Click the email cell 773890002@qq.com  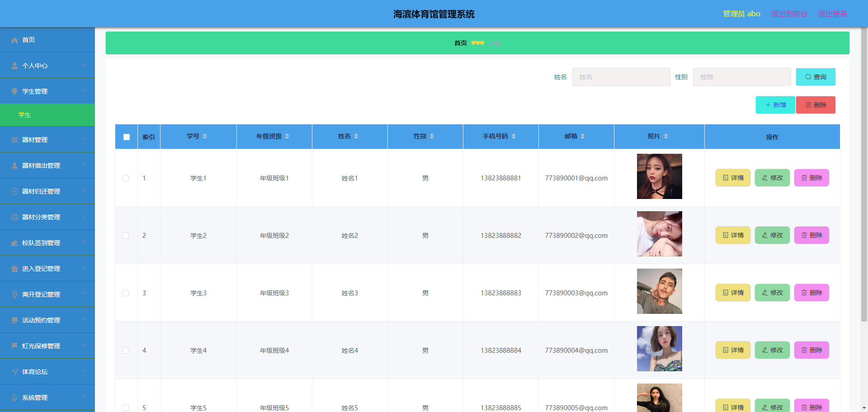coord(576,236)
